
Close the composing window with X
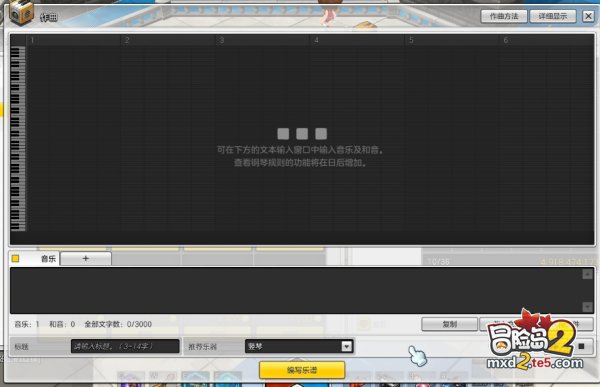point(588,16)
